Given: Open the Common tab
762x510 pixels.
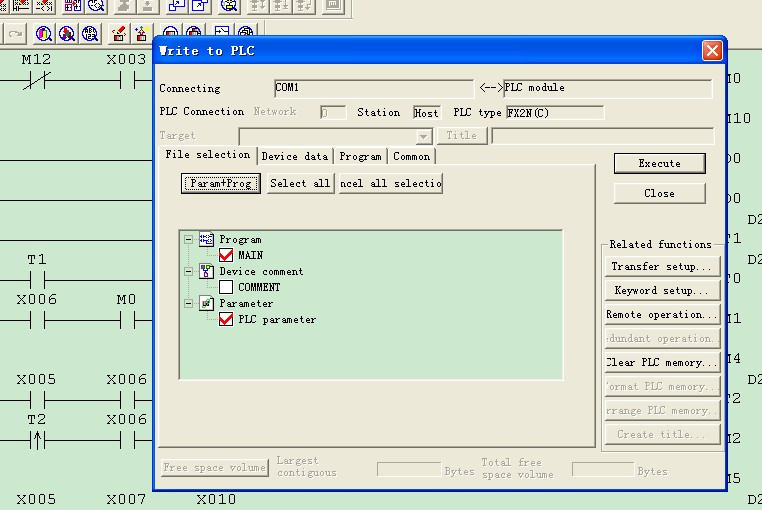Looking at the screenshot, I should tap(412, 157).
